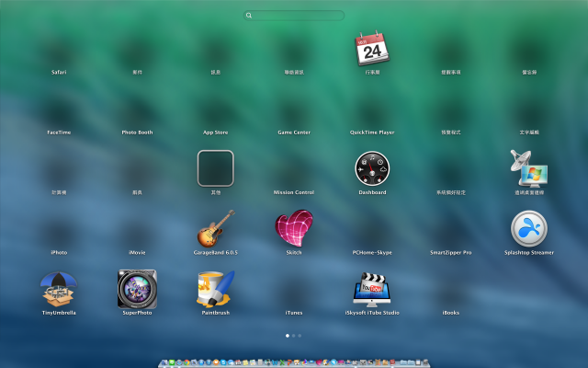
Task: Open the Skitch pink heart icon
Action: click(294, 228)
